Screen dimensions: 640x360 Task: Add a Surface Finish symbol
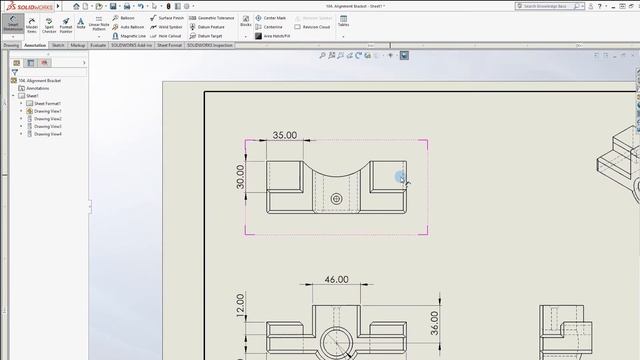(167, 18)
